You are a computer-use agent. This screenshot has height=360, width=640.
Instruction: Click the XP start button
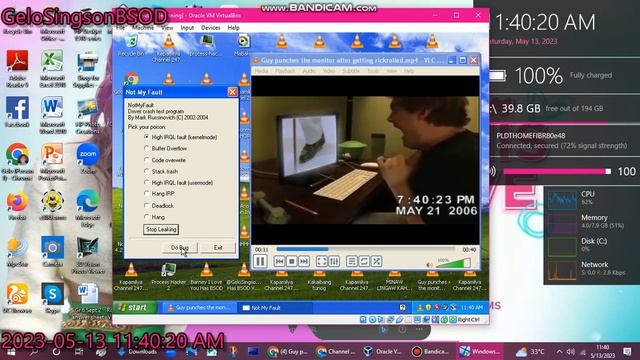[x=133, y=307]
